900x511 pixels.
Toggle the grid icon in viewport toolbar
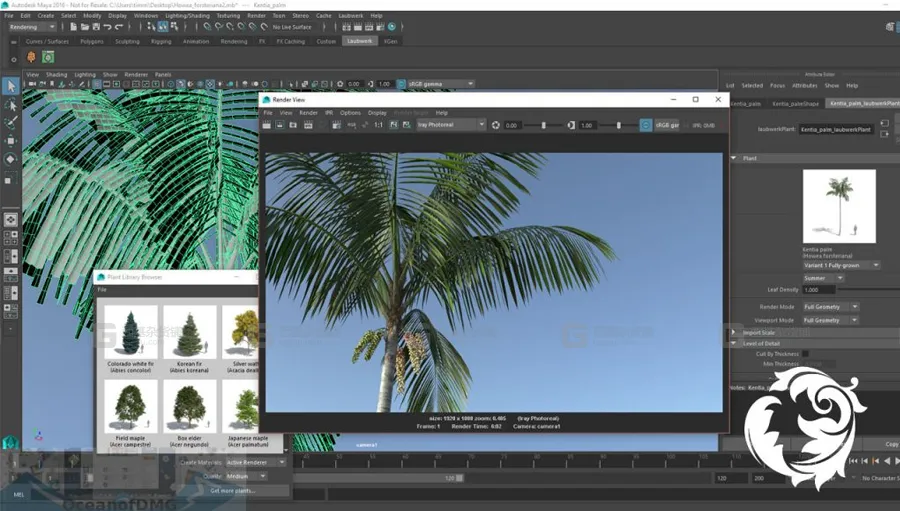pyautogui.click(x=97, y=84)
